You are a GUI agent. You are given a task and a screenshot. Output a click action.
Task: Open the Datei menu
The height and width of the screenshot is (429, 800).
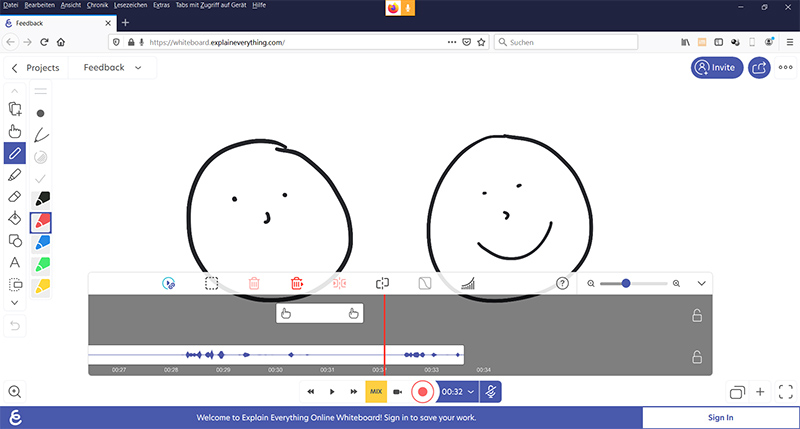click(10, 5)
